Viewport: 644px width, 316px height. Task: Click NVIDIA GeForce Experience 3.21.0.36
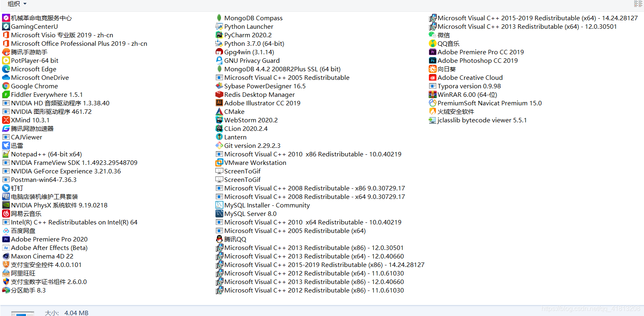pyautogui.click(x=62, y=171)
